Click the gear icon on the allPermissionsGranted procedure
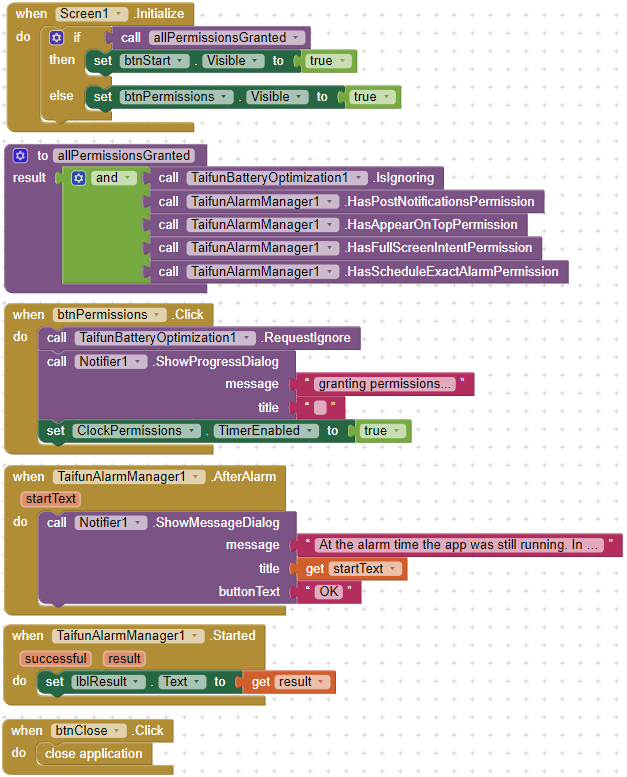 coord(20,156)
